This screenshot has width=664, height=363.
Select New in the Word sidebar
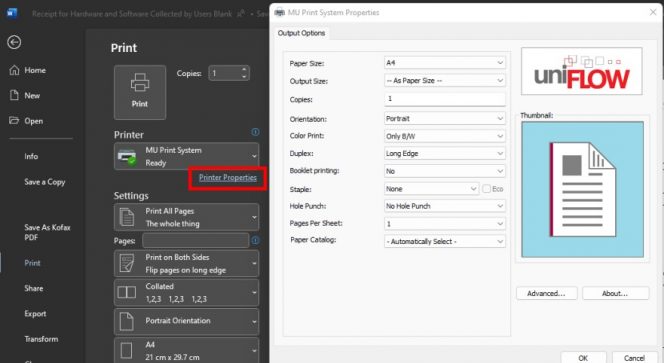point(25,96)
